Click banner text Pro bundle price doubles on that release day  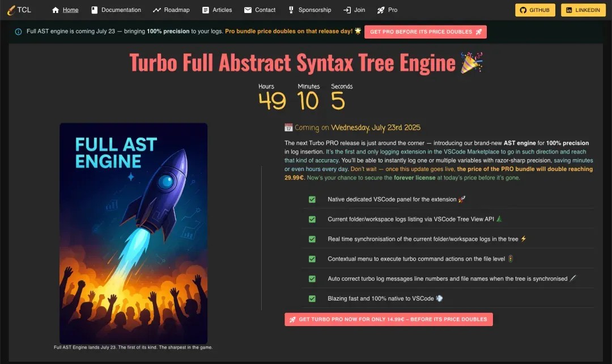tap(288, 31)
